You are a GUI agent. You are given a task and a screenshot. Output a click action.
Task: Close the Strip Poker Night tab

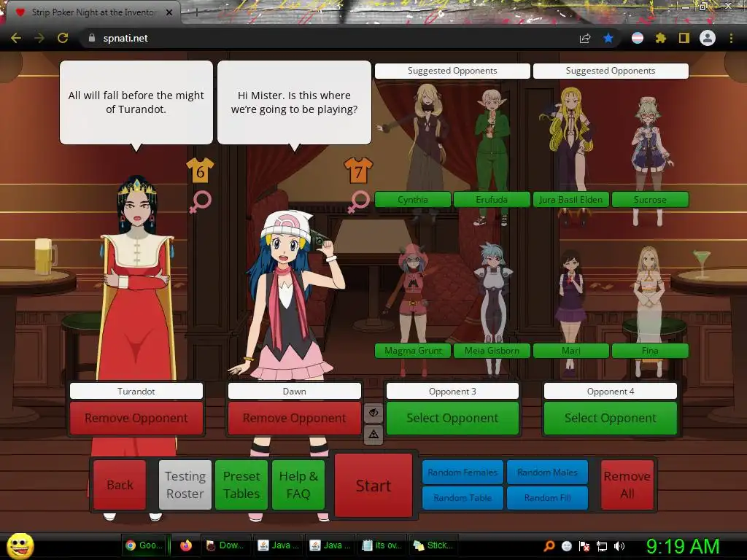tap(169, 12)
